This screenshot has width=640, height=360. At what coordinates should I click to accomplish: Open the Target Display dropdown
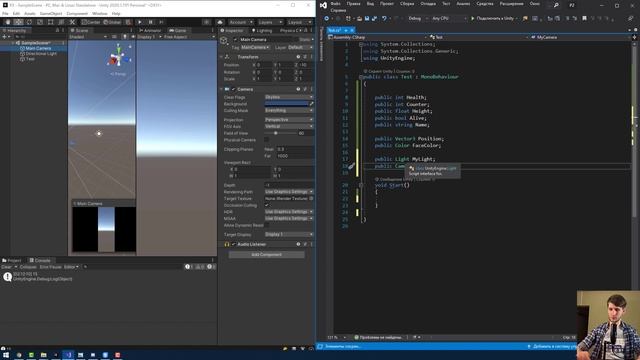coord(289,234)
